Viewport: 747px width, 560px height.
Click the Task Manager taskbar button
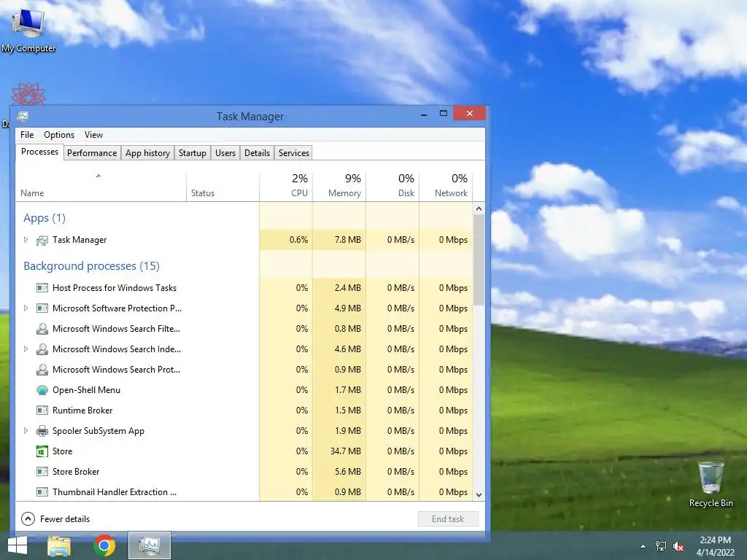pos(149,545)
